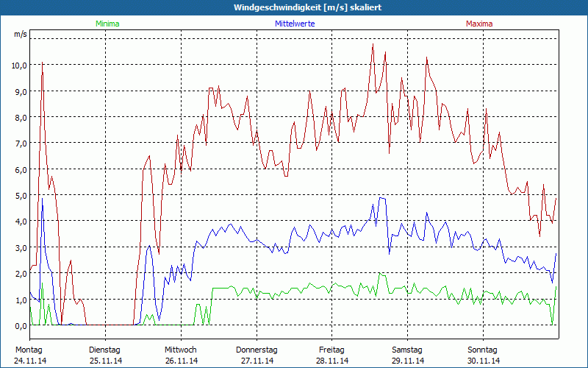Click the 2,0 y-axis value
The image size is (588, 368).
[21, 274]
